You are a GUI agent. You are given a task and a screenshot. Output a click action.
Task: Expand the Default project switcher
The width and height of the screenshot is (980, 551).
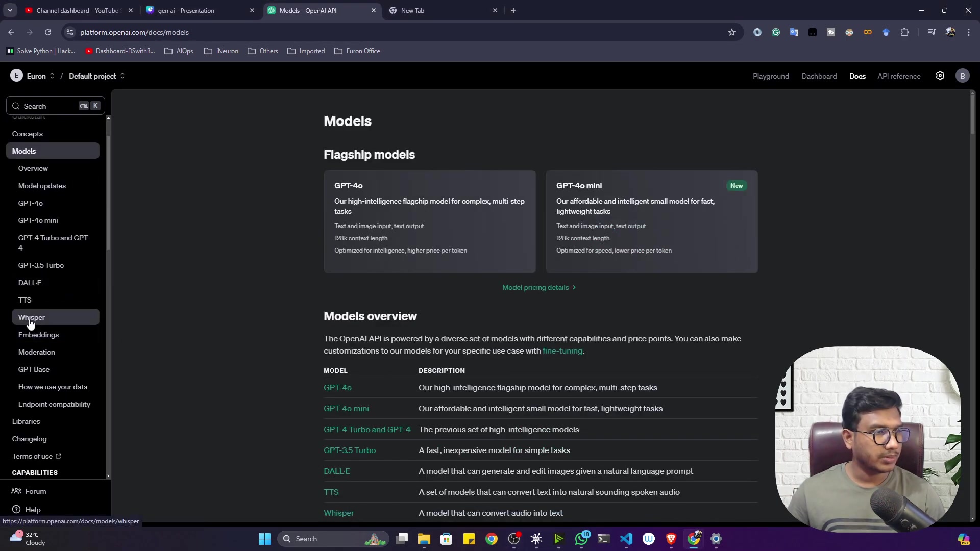(x=97, y=76)
